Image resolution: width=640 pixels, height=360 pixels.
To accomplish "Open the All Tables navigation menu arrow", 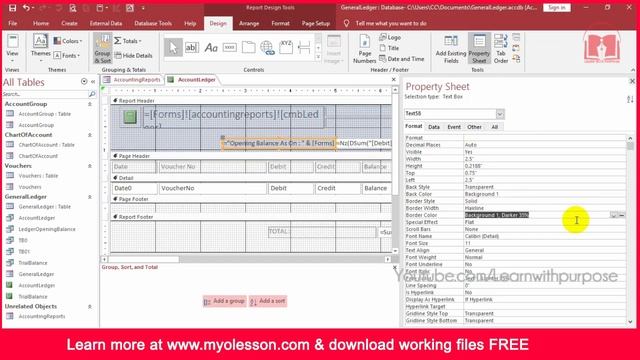I will click(84, 82).
